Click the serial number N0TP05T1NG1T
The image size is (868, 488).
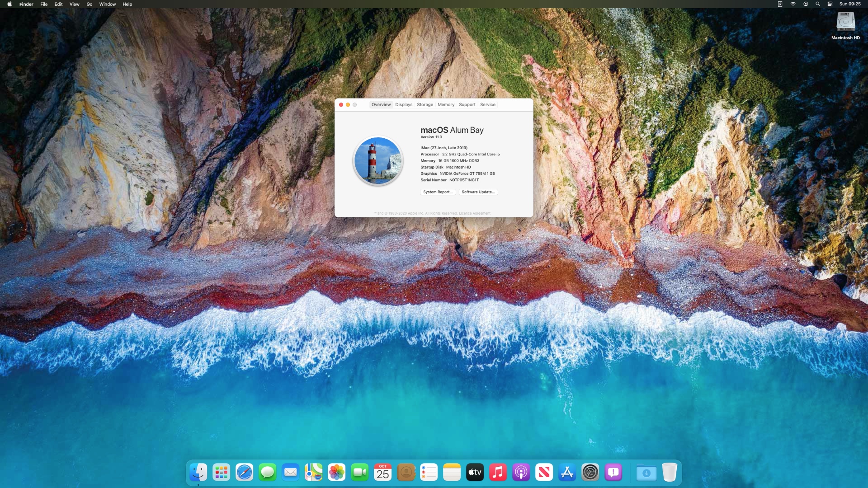tap(464, 180)
